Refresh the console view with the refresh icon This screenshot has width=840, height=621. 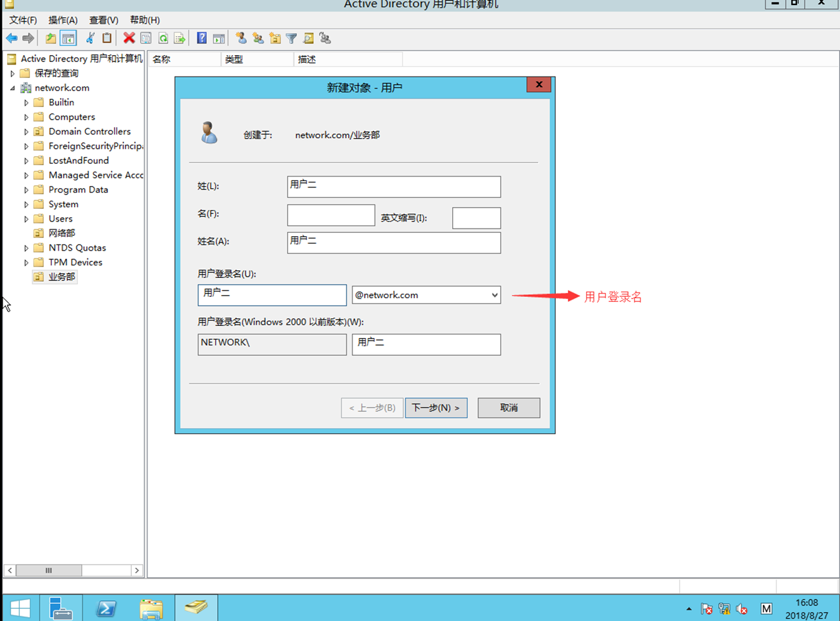163,38
